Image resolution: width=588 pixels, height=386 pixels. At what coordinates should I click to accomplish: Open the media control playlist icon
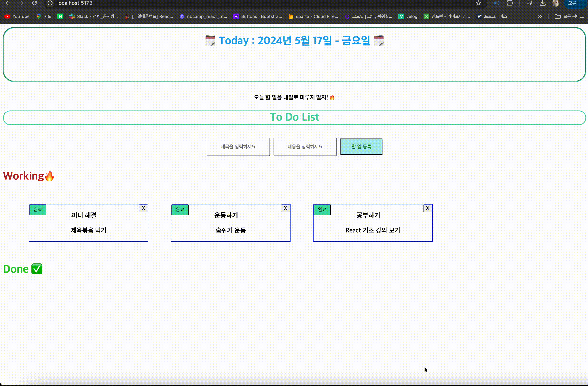click(x=529, y=3)
